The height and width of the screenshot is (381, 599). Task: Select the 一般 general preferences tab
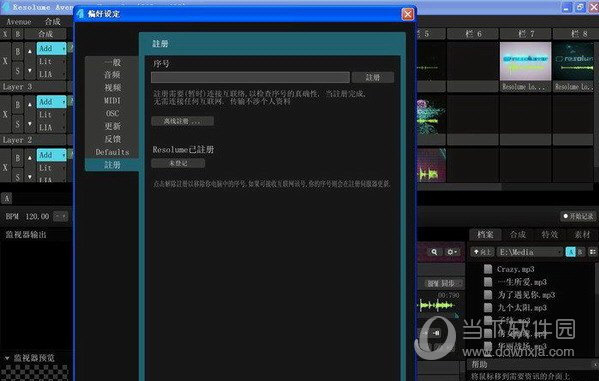(x=112, y=62)
